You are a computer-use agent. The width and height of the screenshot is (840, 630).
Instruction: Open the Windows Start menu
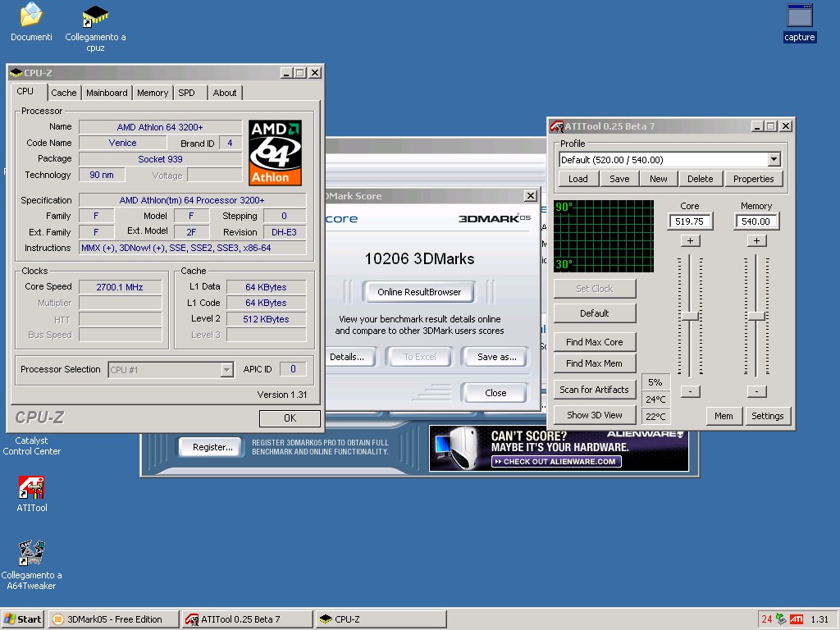point(22,619)
